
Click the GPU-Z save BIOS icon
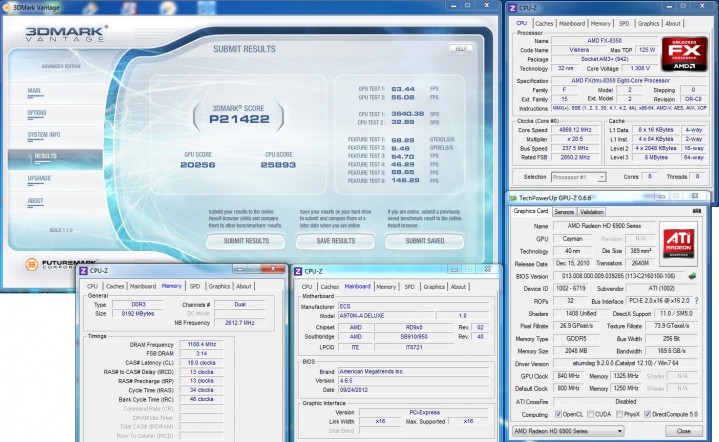coord(692,276)
